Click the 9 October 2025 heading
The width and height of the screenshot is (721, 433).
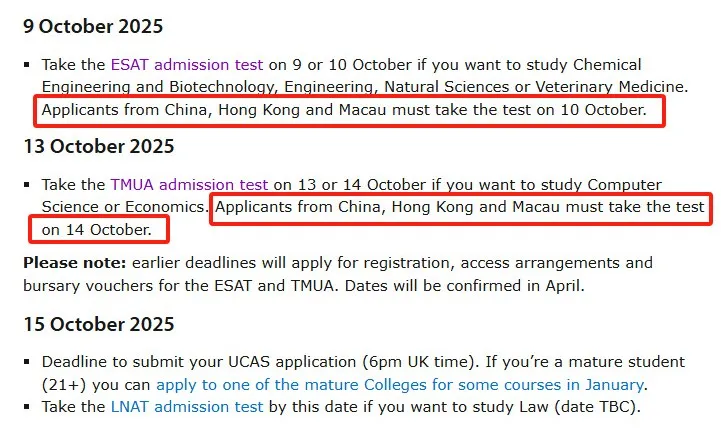click(x=93, y=26)
